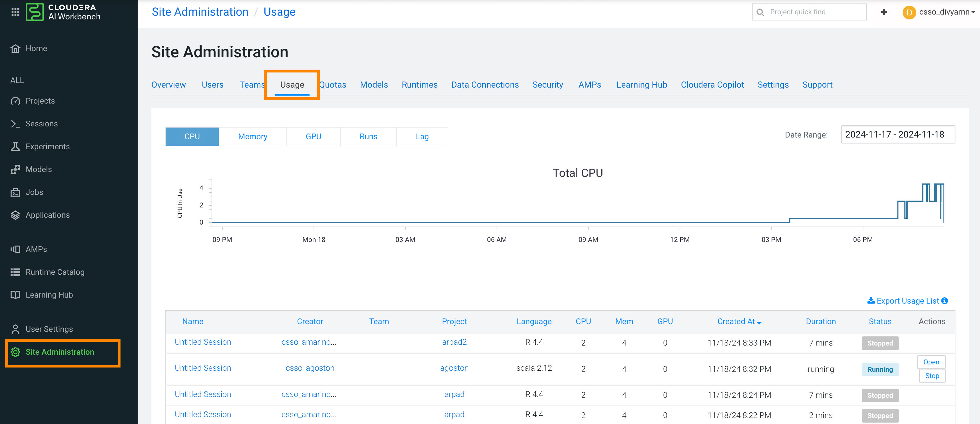Click info icon beside Export Usage List
Image resolution: width=980 pixels, height=424 pixels.
point(945,301)
